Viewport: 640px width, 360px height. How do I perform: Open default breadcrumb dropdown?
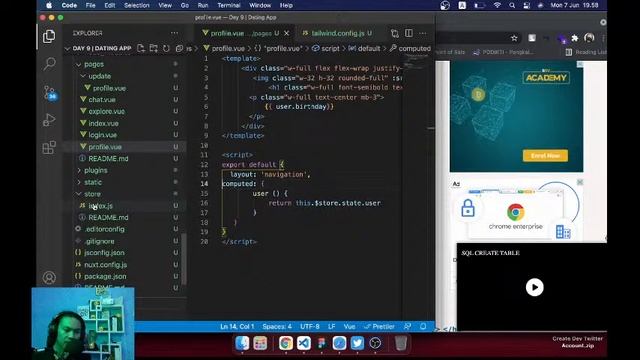364,48
